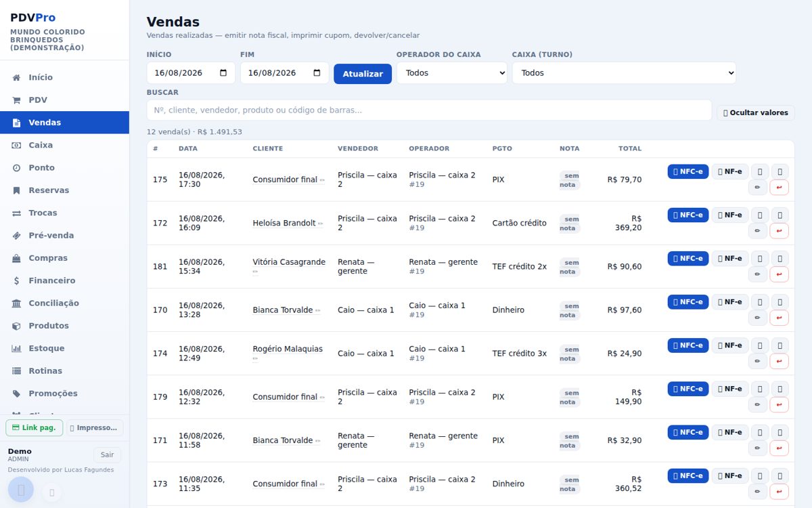This screenshot has width=812, height=508.
Task: Click the NF-e button for sale 173
Action: click(730, 475)
